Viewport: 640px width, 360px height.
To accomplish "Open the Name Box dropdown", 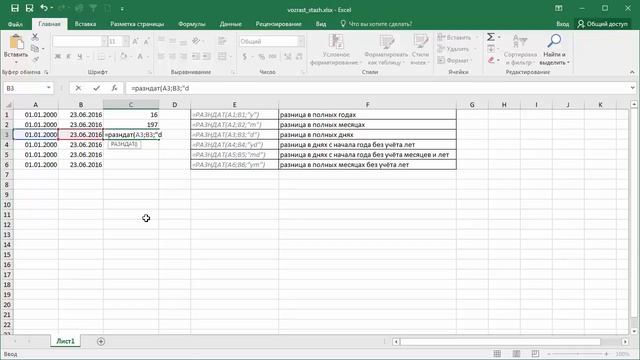I will pos(49,88).
